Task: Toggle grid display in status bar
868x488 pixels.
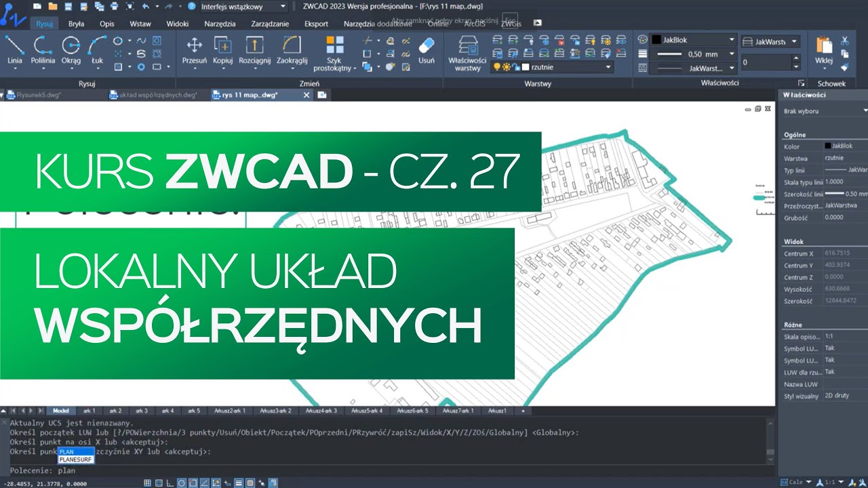Action: click(147, 483)
